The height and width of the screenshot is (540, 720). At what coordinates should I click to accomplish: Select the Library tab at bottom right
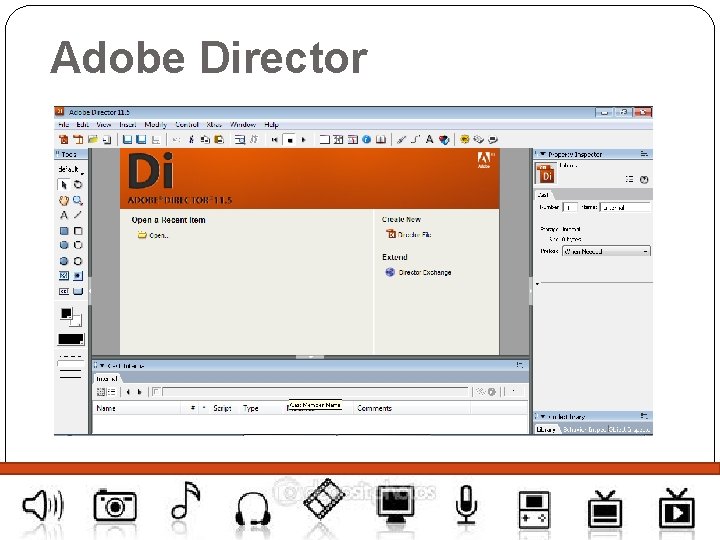546,429
